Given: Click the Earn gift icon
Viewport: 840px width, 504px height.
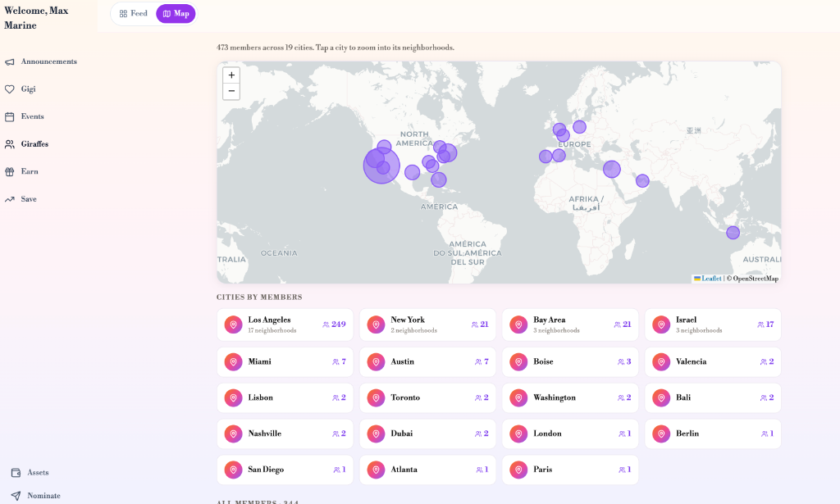Looking at the screenshot, I should click(10, 172).
